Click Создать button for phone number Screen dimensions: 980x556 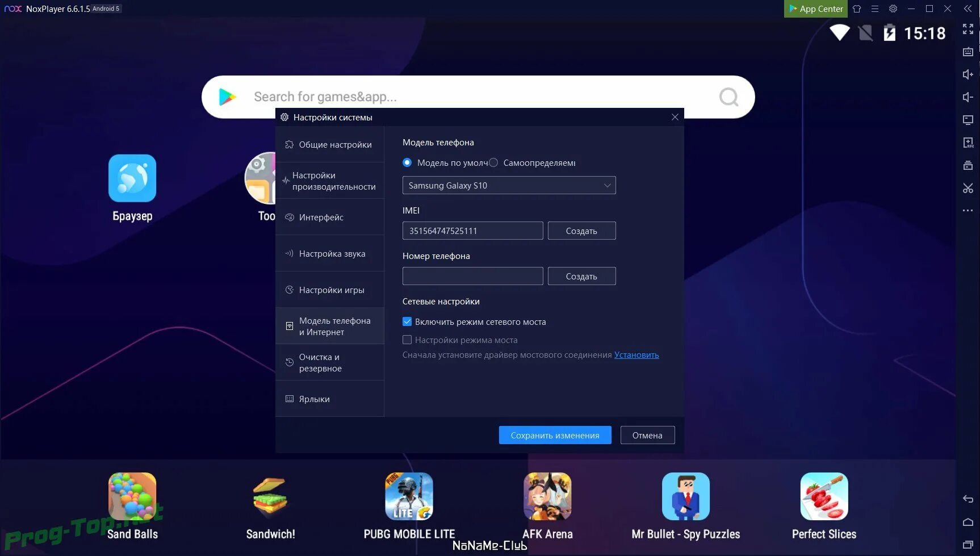click(x=581, y=277)
